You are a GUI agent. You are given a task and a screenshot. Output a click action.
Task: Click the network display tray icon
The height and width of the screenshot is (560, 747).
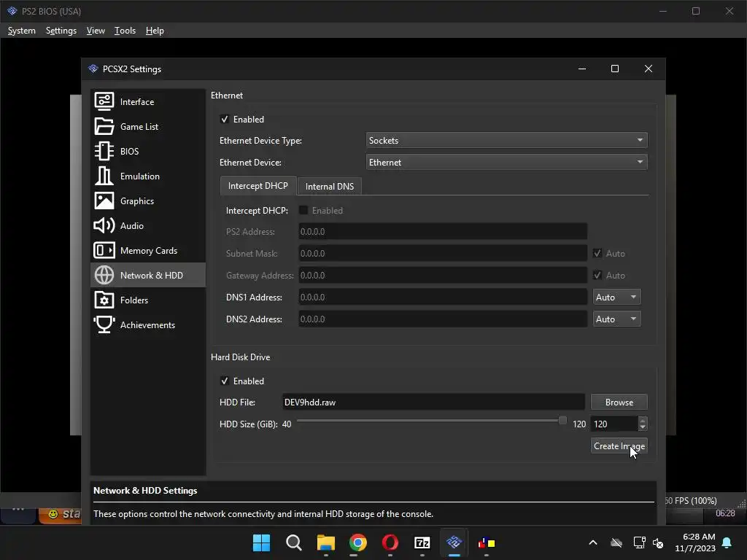click(639, 542)
